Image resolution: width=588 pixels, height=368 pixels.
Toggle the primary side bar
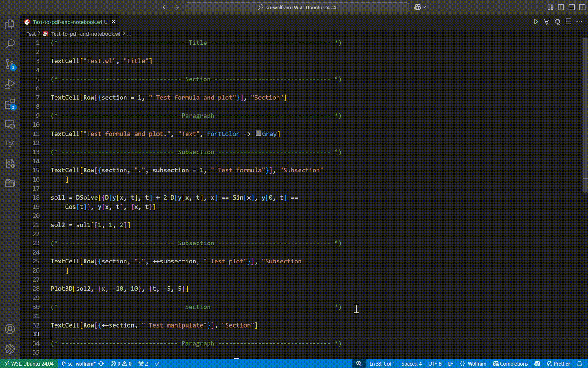(x=561, y=7)
